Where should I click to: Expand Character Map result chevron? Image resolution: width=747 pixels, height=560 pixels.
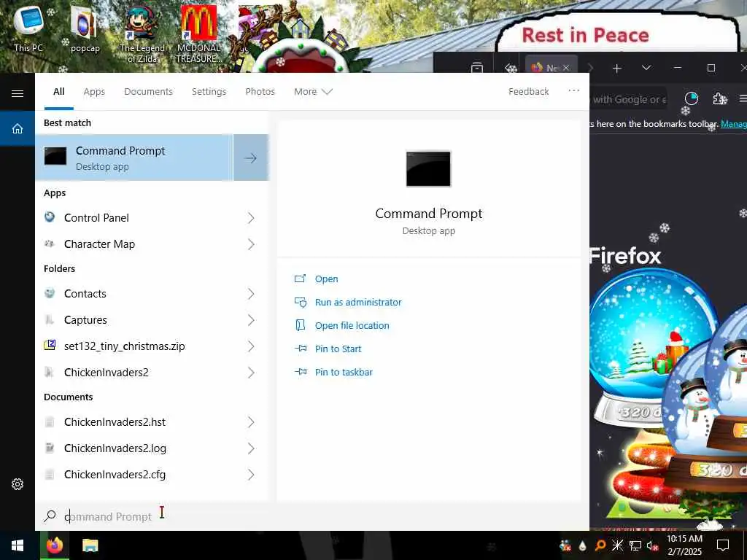251,244
